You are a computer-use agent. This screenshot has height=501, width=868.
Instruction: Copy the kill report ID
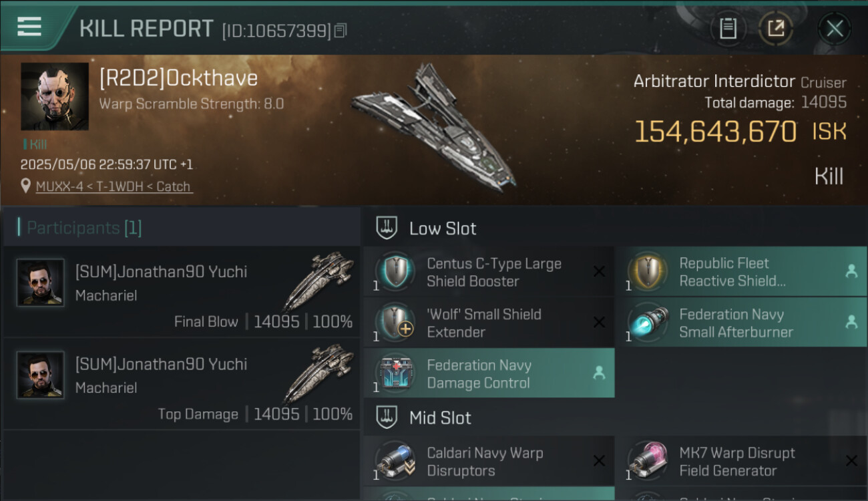click(341, 30)
